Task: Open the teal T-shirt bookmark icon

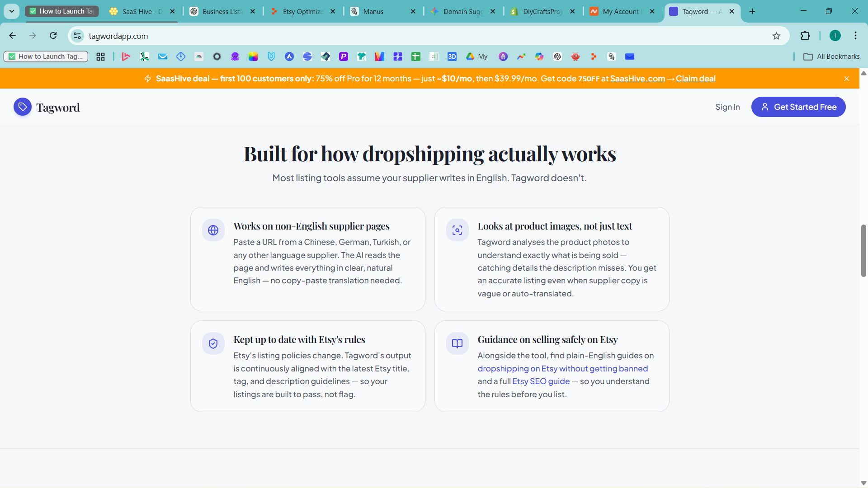Action: pos(362,56)
